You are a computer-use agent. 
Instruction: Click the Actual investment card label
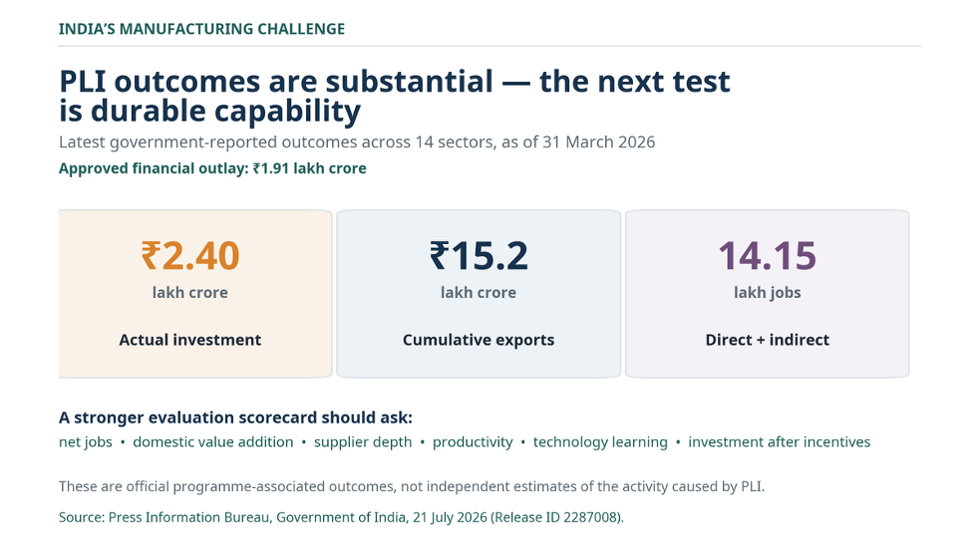(x=190, y=340)
